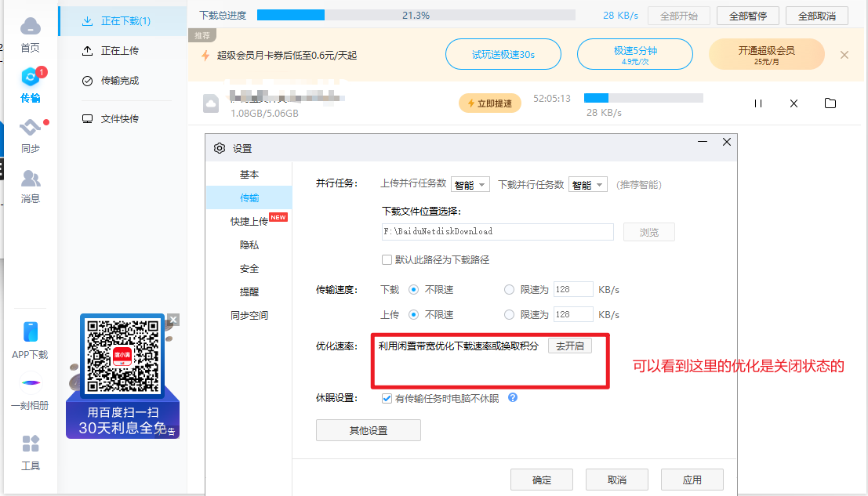Open the 一刻相册 album icon
The width and height of the screenshot is (868, 496).
[x=31, y=382]
